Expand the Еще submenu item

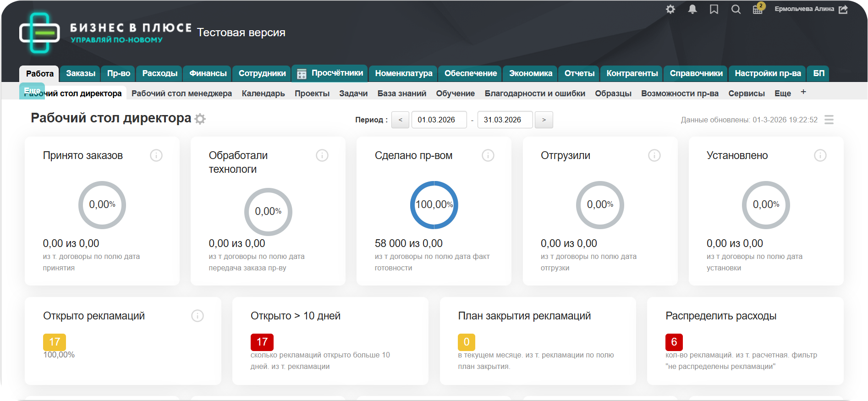click(783, 93)
